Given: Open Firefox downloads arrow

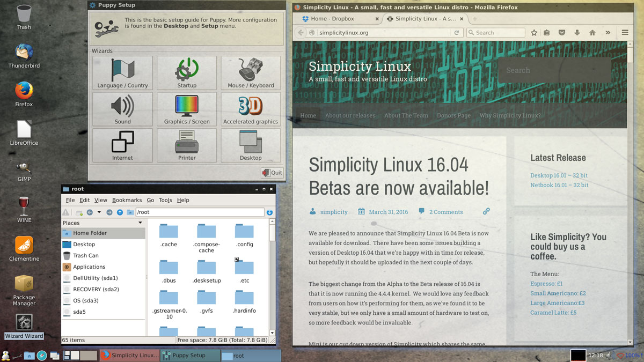Looking at the screenshot, I should (x=577, y=33).
